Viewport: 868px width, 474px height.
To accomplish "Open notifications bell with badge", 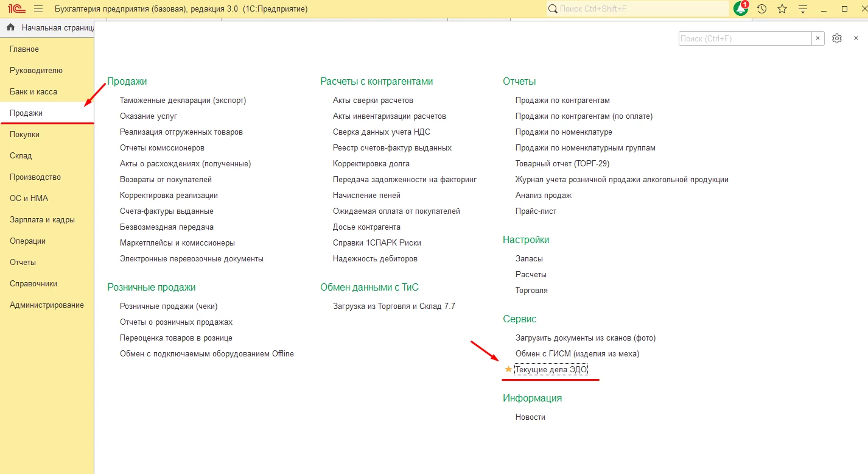I will (x=741, y=9).
